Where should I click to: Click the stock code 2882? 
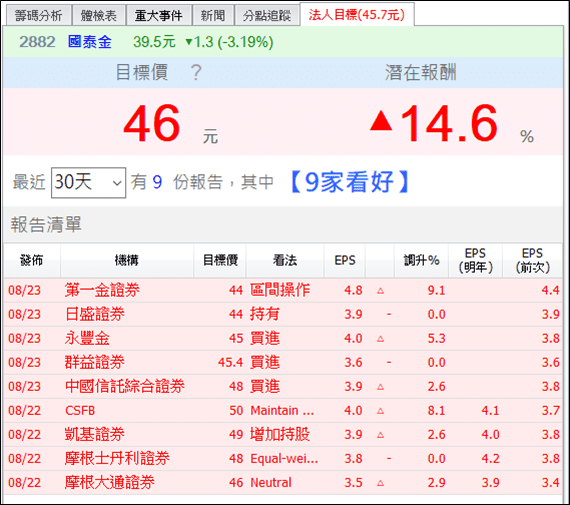pyautogui.click(x=37, y=42)
